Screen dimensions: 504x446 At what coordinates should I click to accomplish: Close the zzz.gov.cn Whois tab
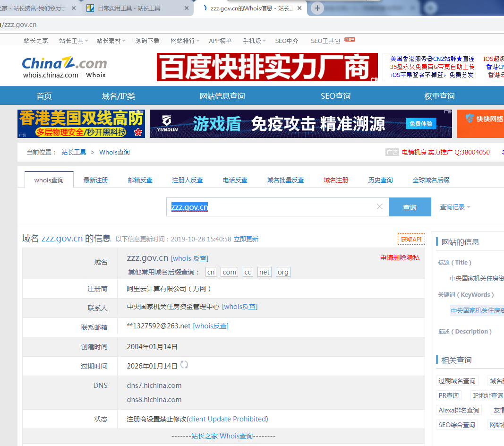click(299, 8)
